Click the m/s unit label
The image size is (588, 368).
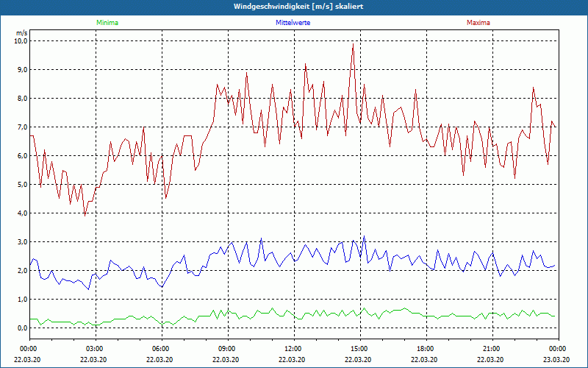pyautogui.click(x=21, y=33)
